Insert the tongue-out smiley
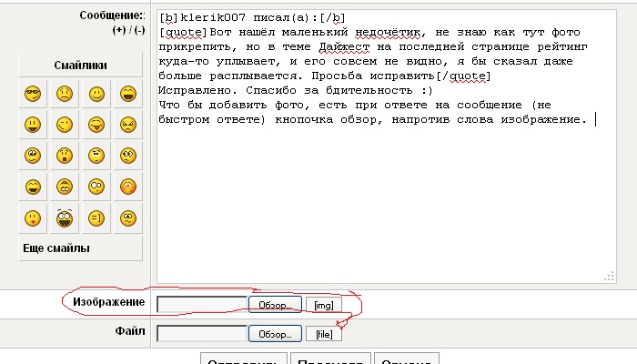The width and height of the screenshot is (637, 364). click(x=96, y=124)
